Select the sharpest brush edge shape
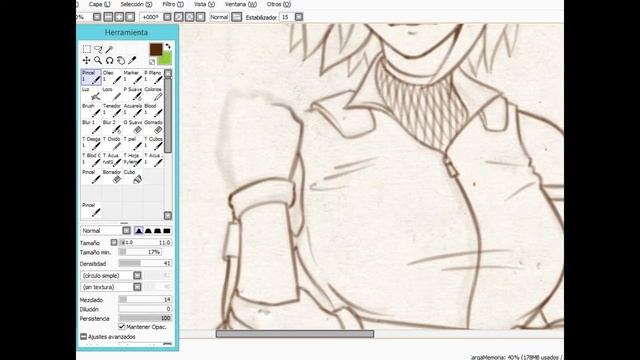Image resolution: width=640 pixels, height=360 pixels. (139, 231)
